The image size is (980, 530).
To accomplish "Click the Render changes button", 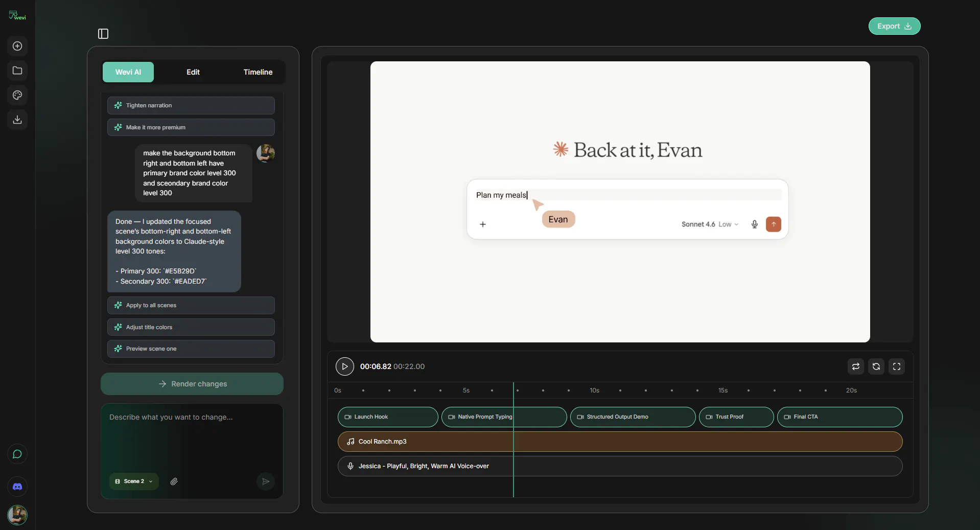I will pos(192,384).
